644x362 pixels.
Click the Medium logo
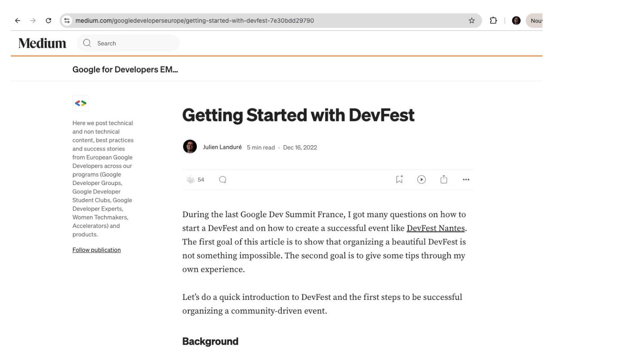point(42,43)
